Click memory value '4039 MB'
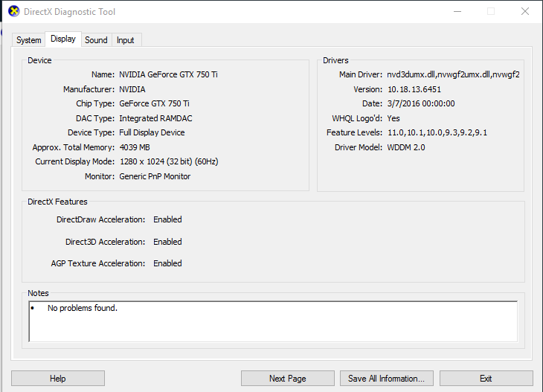This screenshot has height=392, width=543. coord(135,147)
